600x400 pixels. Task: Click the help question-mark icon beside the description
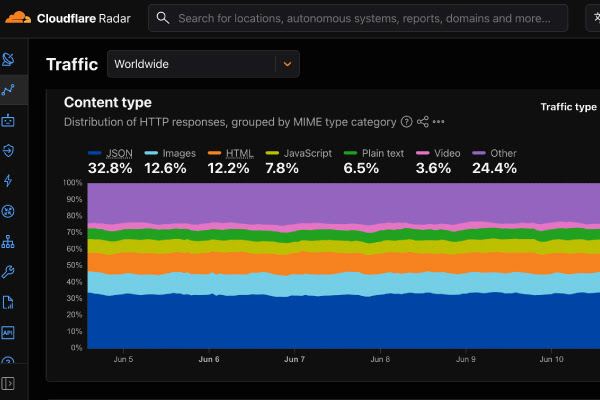click(406, 122)
